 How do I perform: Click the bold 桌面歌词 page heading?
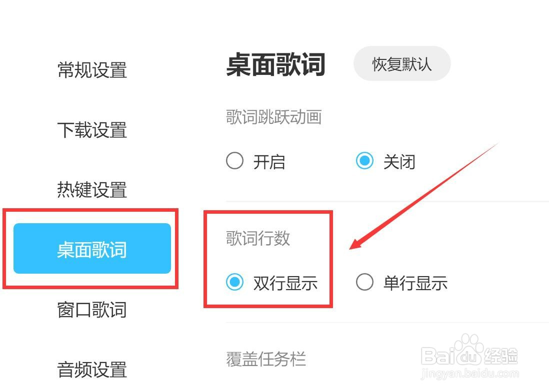click(276, 64)
